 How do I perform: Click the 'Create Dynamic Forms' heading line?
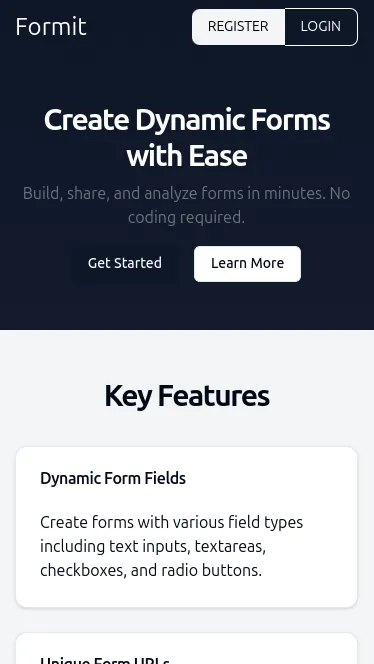pyautogui.click(x=187, y=120)
